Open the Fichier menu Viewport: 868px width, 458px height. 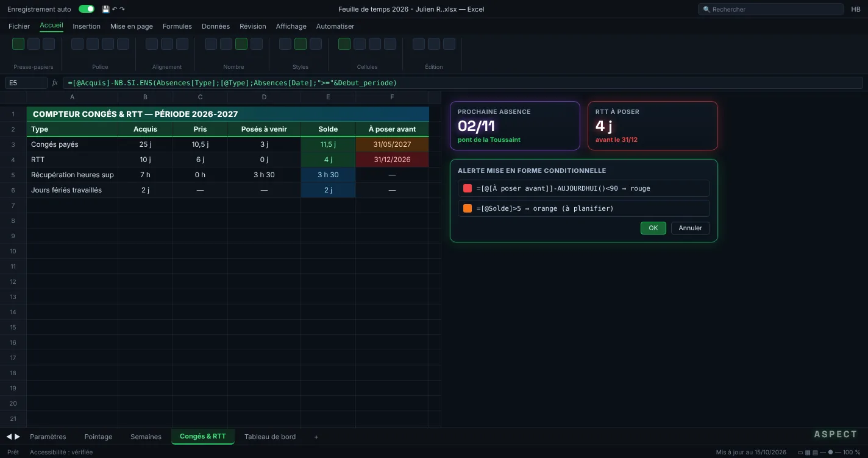click(x=19, y=26)
